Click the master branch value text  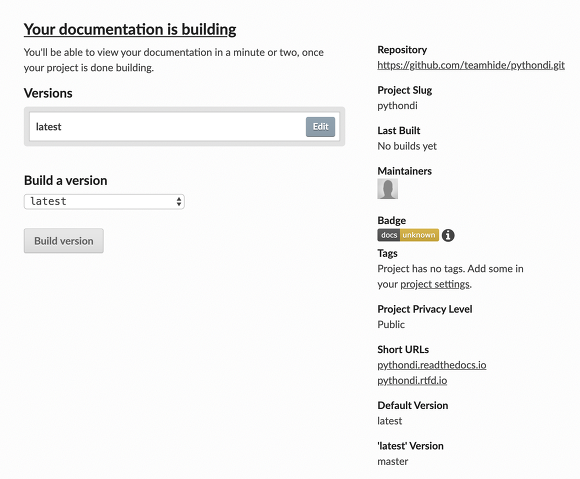393,461
